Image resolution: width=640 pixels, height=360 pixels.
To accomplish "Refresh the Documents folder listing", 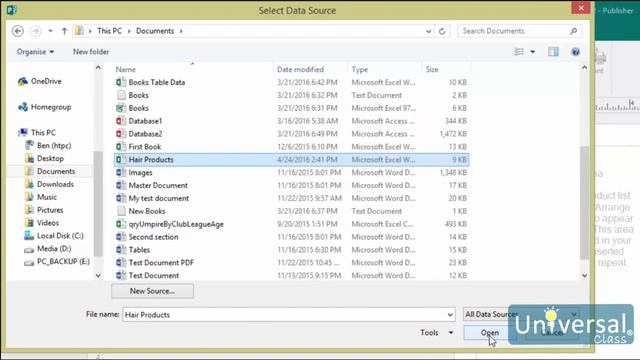I will (442, 31).
